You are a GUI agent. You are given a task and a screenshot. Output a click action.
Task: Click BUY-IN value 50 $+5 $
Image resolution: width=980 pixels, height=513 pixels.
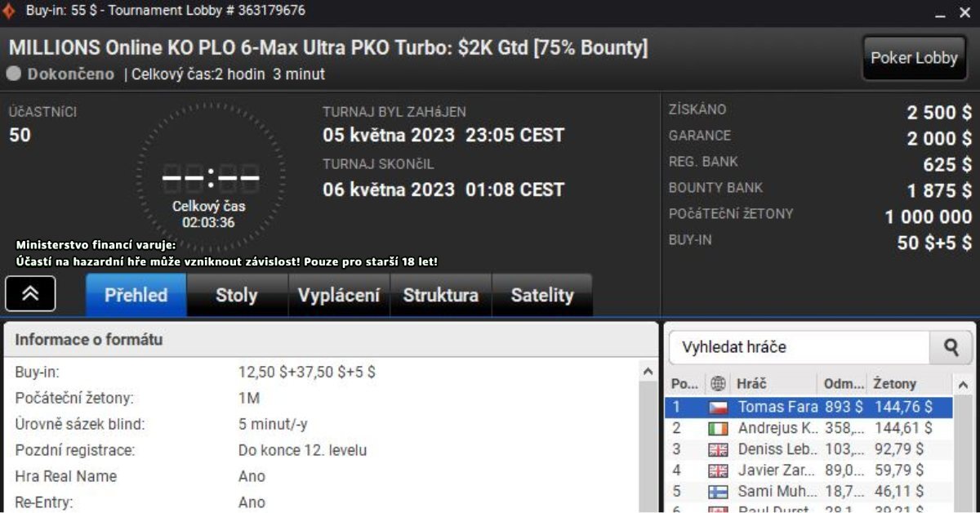click(x=934, y=243)
